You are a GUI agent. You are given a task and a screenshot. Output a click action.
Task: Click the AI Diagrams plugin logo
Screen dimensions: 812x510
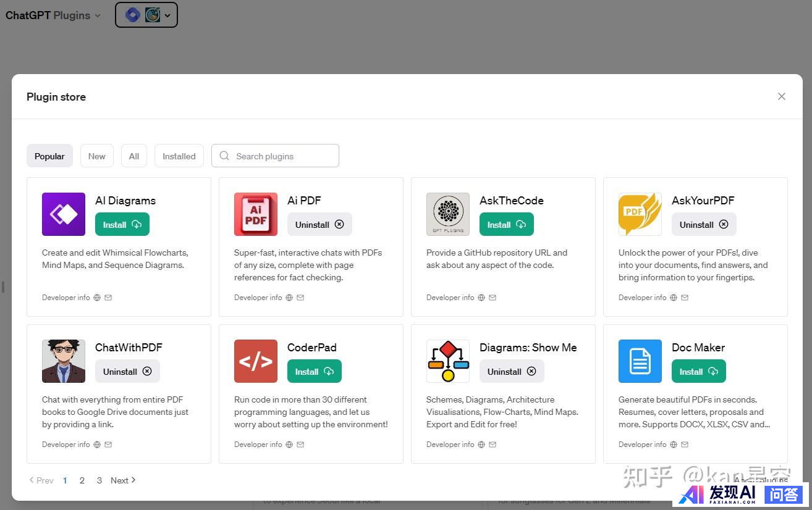[64, 214]
